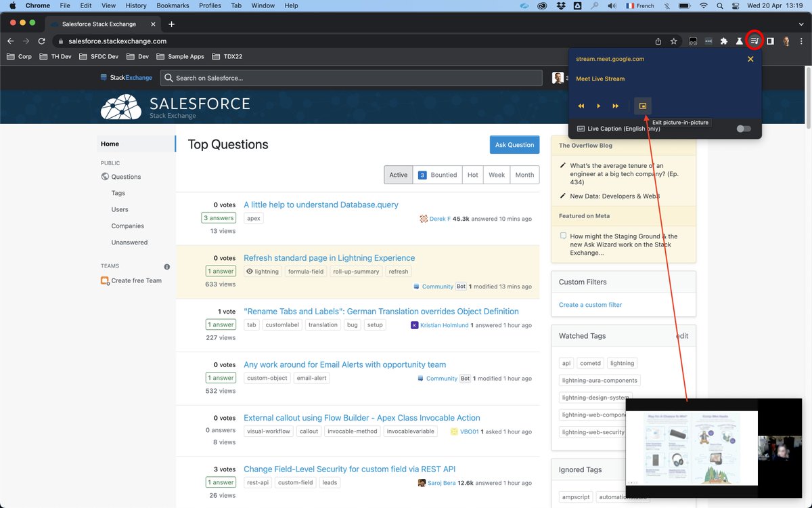
Task: Open the picture-in-picture video window
Action: click(713, 448)
